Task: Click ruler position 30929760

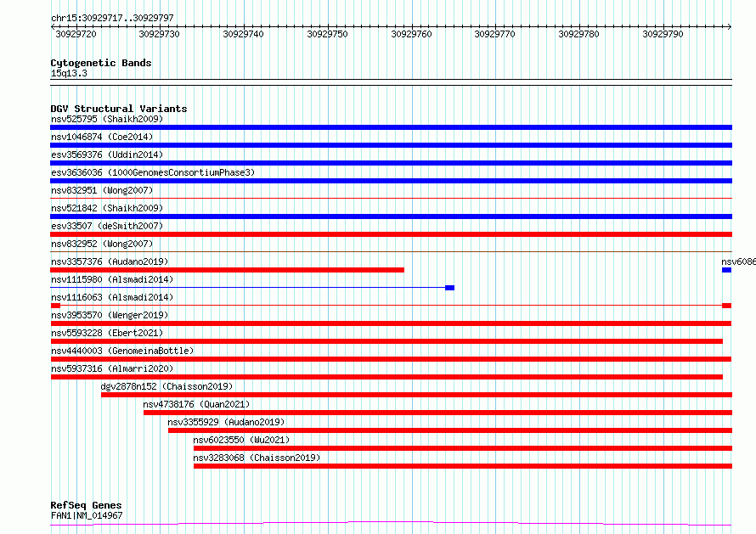Action: tap(412, 34)
